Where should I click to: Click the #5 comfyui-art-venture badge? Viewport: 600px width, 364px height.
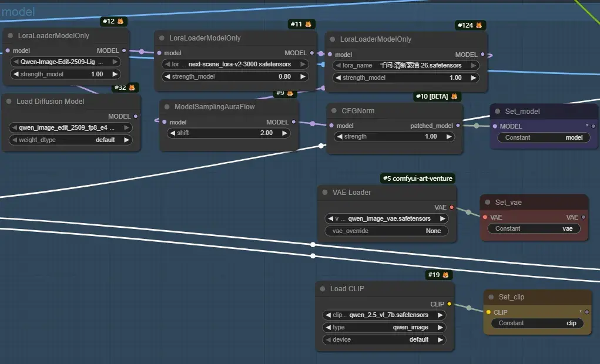[417, 178]
